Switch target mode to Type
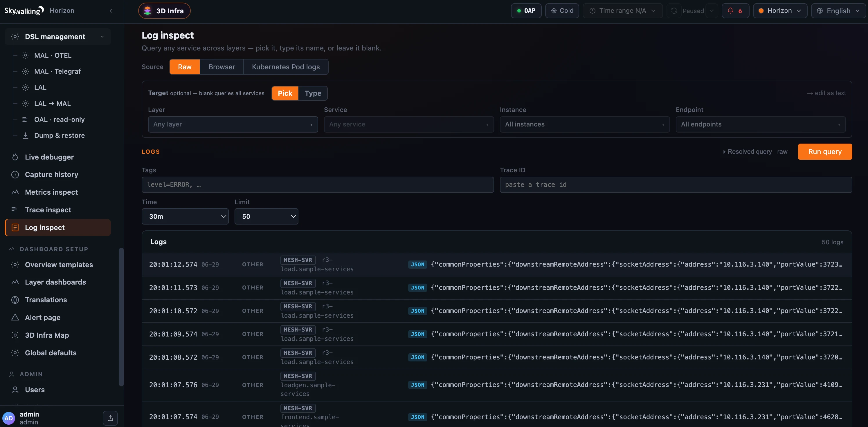The height and width of the screenshot is (427, 868). pos(313,93)
